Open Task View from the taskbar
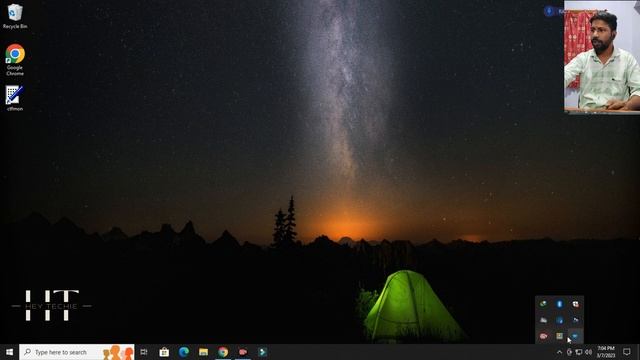 pos(144,352)
